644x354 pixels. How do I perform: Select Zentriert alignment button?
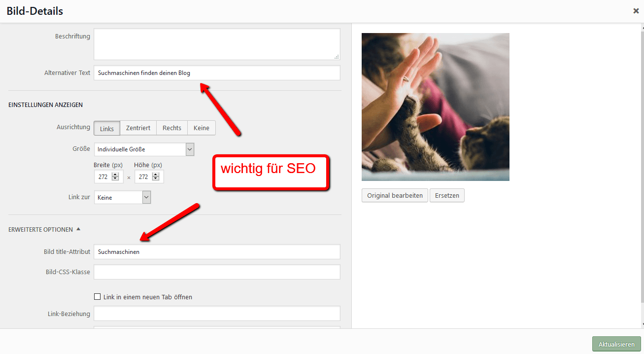coord(138,128)
